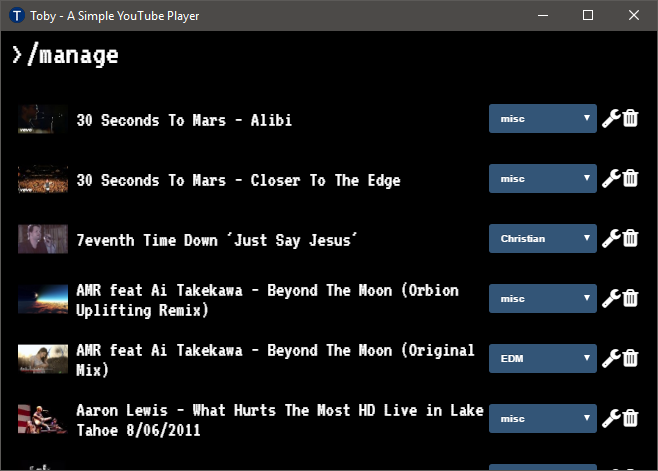Click the Beyond The Moon (Original Mix) title
Viewport: 658px width, 471px height.
275,360
